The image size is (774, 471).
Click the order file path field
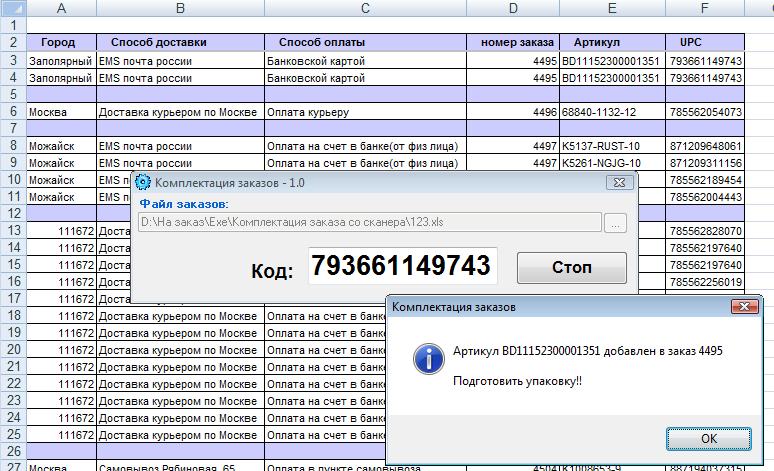tap(370, 222)
